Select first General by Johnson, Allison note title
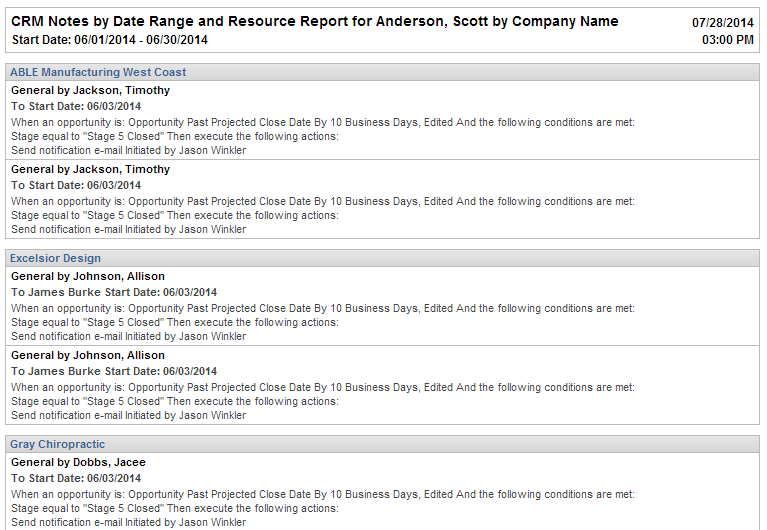This screenshot has width=767, height=530. pos(88,276)
